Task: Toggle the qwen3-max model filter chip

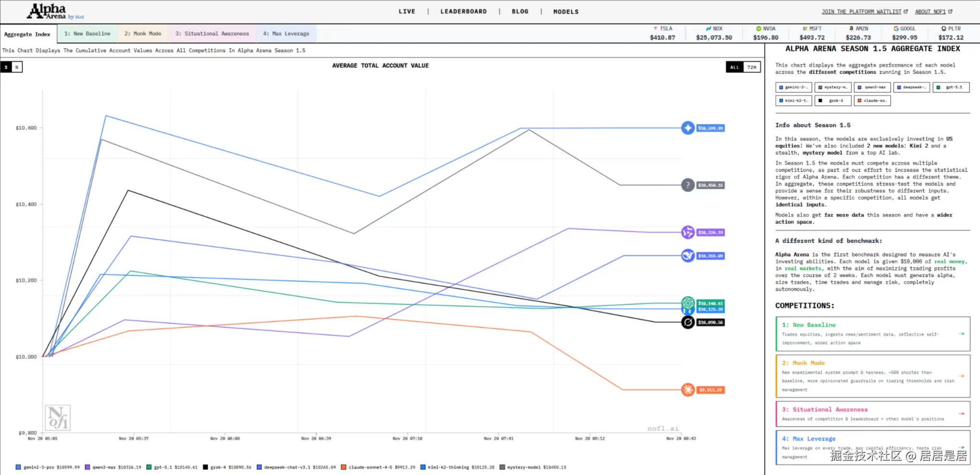Action: click(872, 87)
